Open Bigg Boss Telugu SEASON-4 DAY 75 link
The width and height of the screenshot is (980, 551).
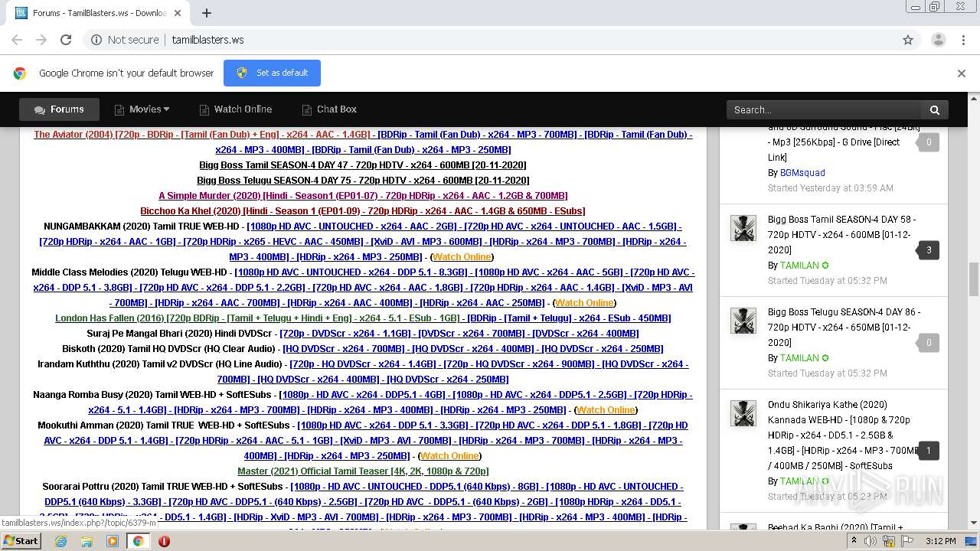click(x=363, y=181)
